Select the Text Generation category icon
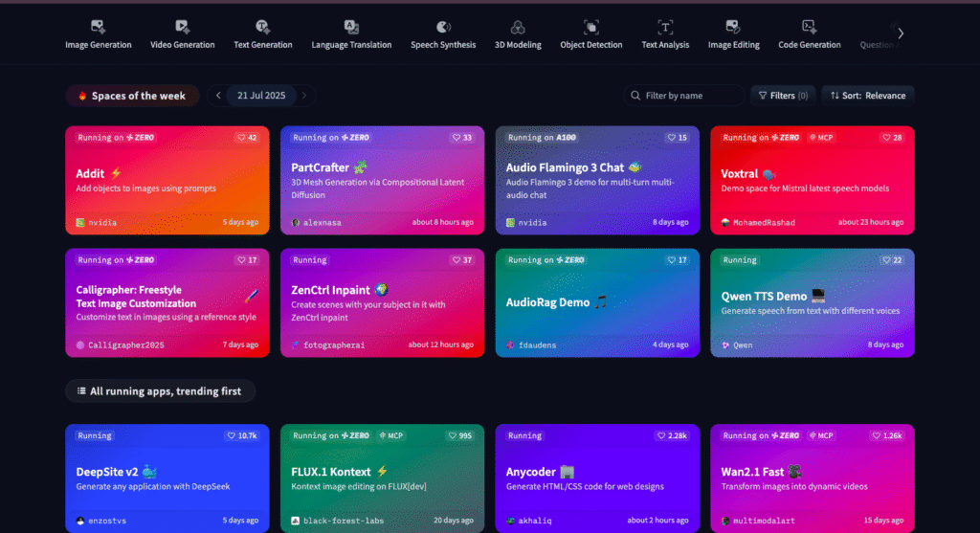The width and height of the screenshot is (980, 533). [262, 27]
